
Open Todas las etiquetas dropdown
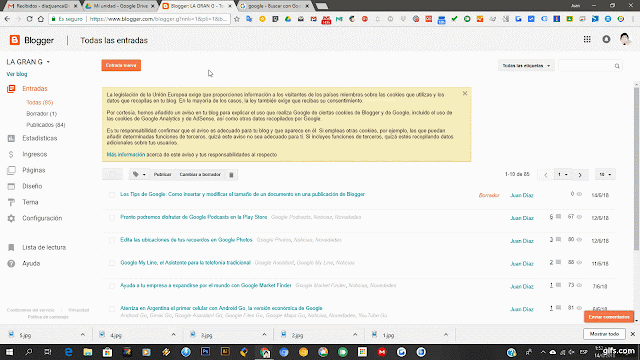(526, 66)
